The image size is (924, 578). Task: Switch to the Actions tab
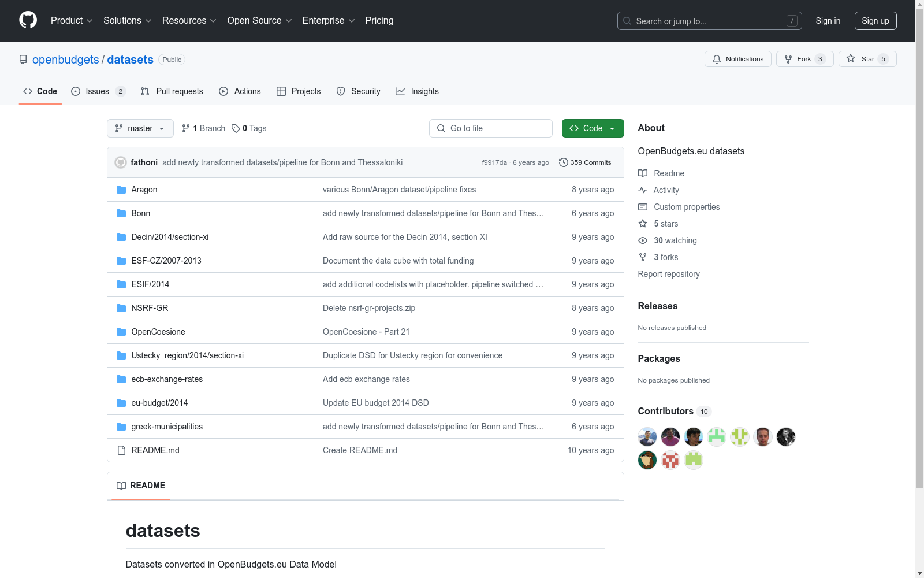click(240, 91)
